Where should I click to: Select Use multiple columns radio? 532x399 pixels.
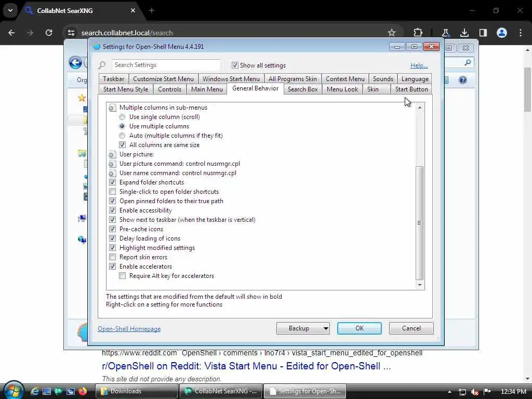pyautogui.click(x=122, y=126)
